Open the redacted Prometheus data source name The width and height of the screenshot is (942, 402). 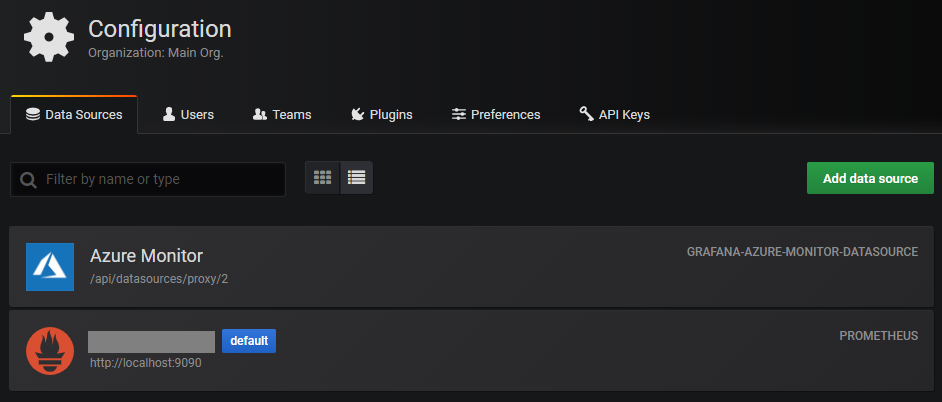(151, 341)
